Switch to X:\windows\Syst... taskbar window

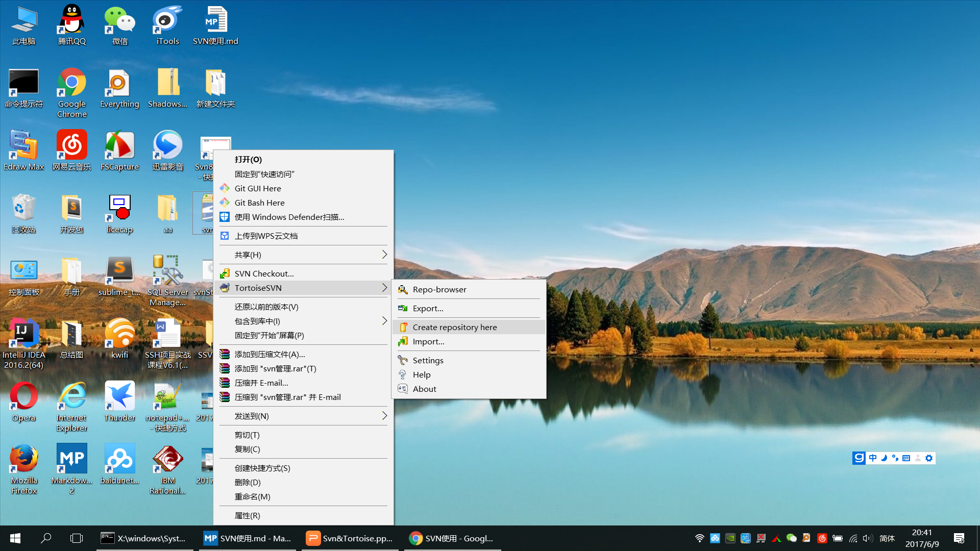pos(145,538)
